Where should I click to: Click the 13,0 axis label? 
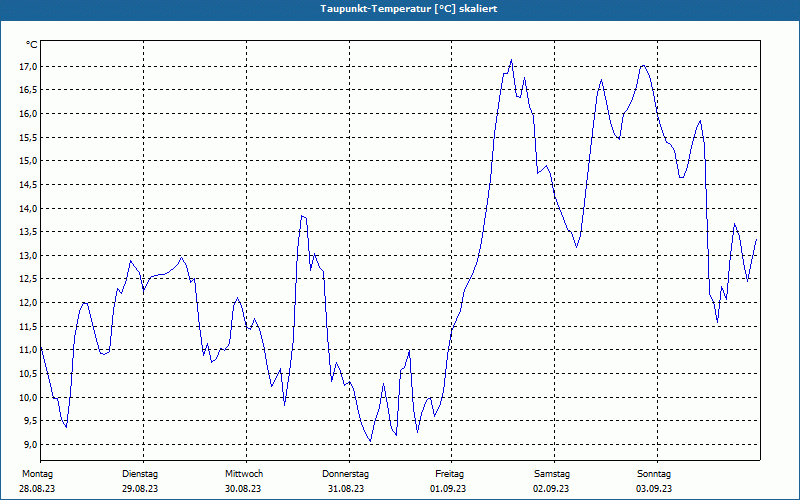click(30, 255)
